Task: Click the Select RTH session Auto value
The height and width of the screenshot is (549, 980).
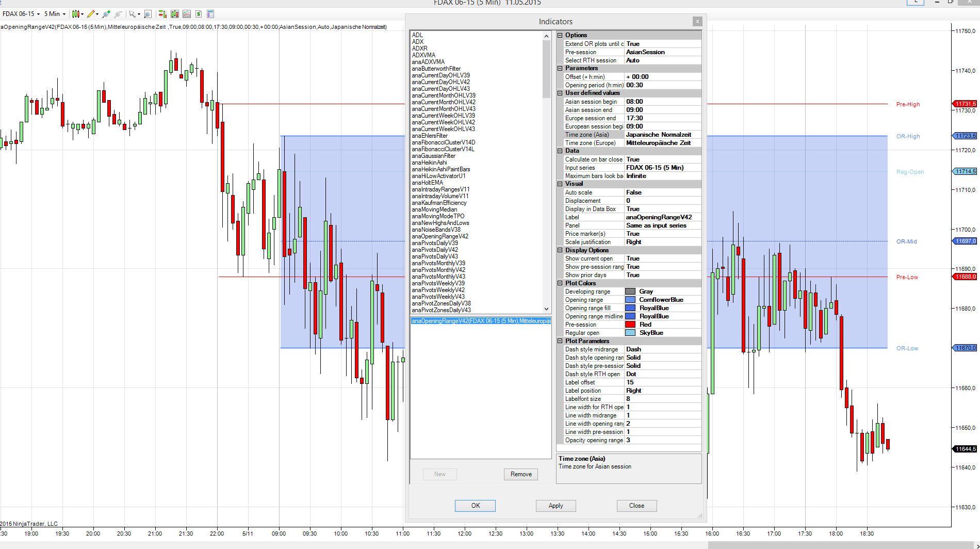Action: 663,60
